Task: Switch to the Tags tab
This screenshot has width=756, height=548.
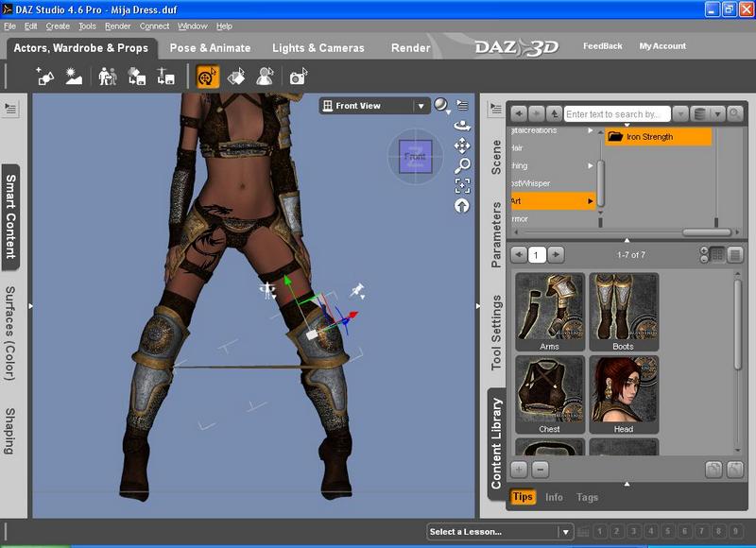Action: 587,497
